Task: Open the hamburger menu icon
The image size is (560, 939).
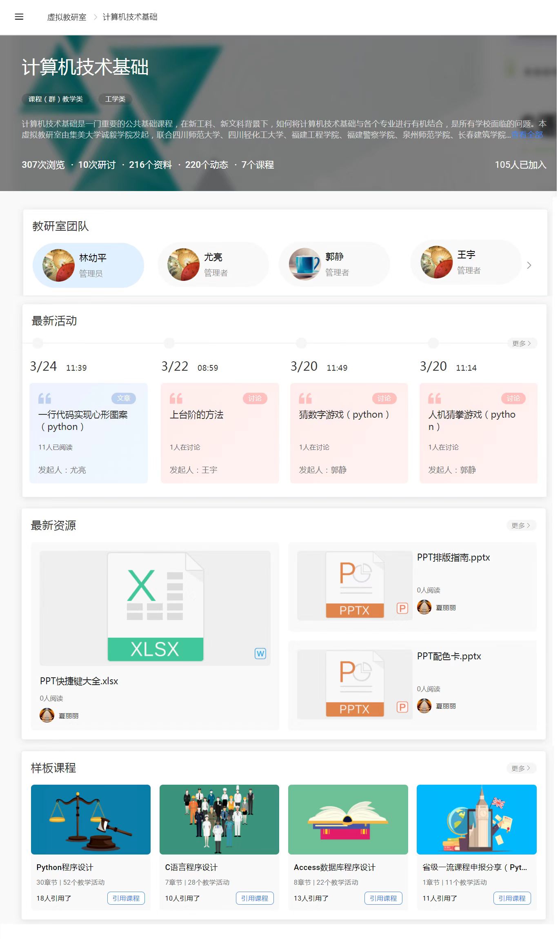Action: pyautogui.click(x=19, y=17)
